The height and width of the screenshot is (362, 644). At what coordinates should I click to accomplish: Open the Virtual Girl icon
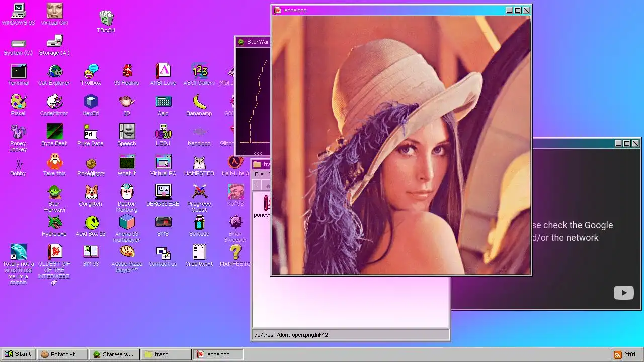[x=54, y=14]
